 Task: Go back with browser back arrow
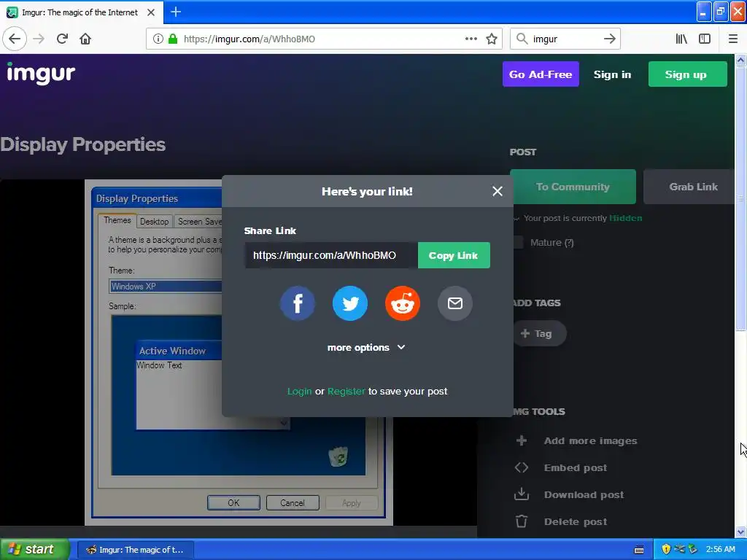tap(15, 39)
